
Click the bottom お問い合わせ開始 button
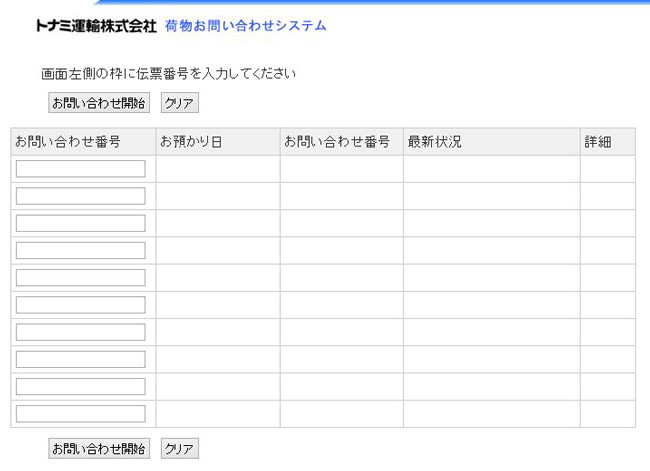point(99,449)
